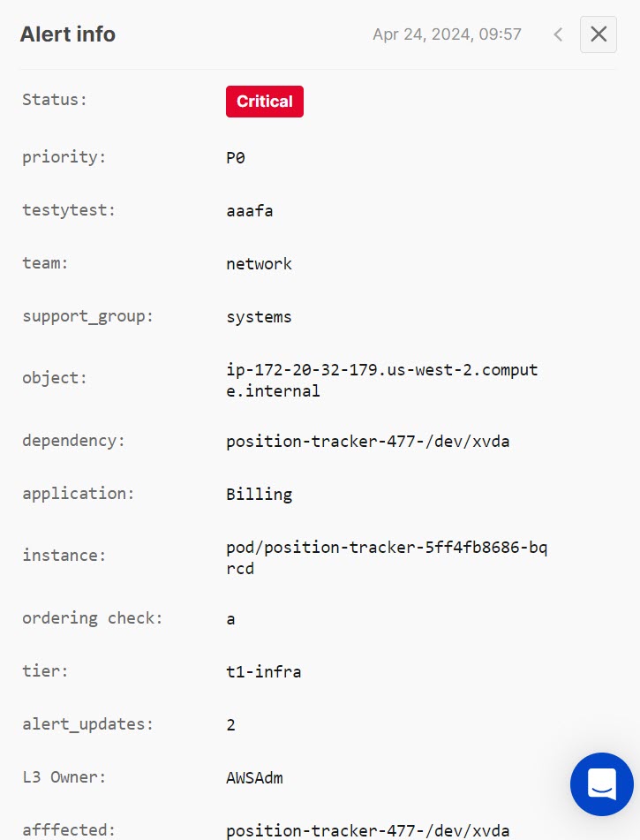Select the application value Billing
The width and height of the screenshot is (640, 840).
[x=260, y=494]
